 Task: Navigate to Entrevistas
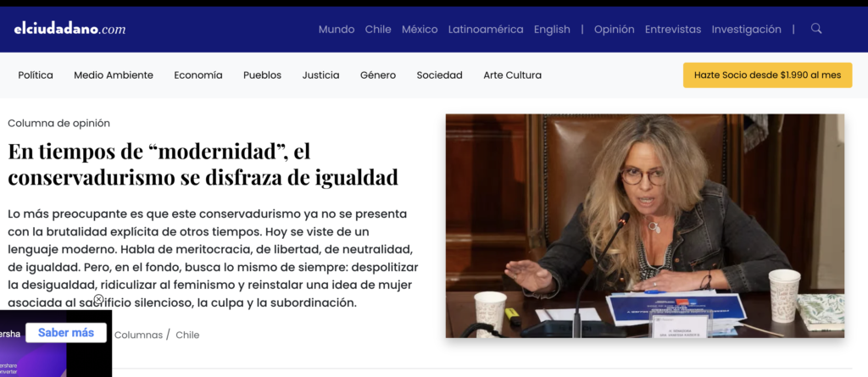point(673,29)
